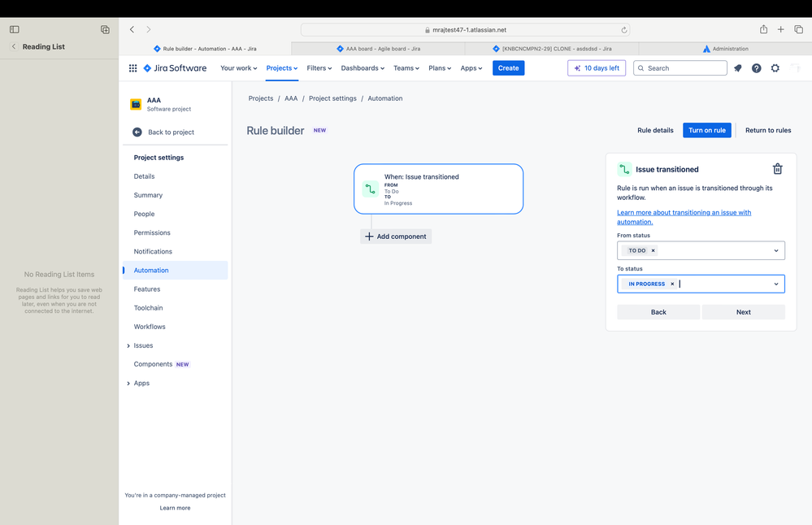
Task: Open notifications bell icon in Jira header
Action: coord(737,67)
